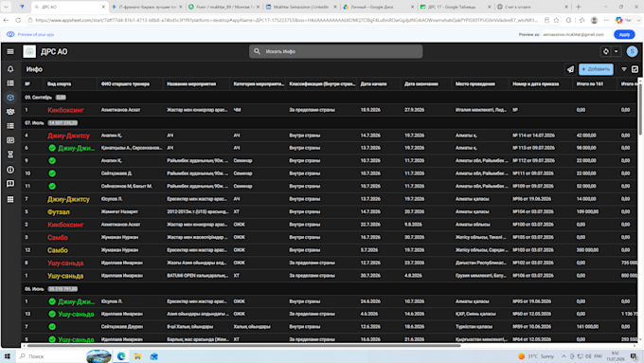Open the red Самбо row number 3
The height and width of the screenshot is (363, 644).
click(x=329, y=237)
